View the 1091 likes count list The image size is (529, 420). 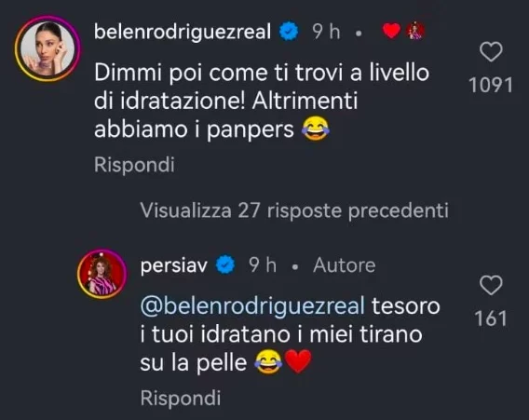tap(491, 85)
